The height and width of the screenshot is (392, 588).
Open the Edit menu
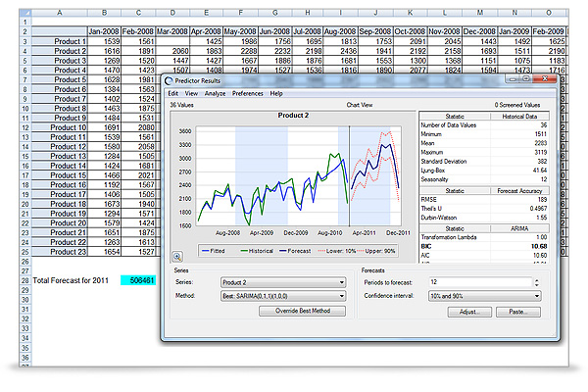[x=173, y=93]
